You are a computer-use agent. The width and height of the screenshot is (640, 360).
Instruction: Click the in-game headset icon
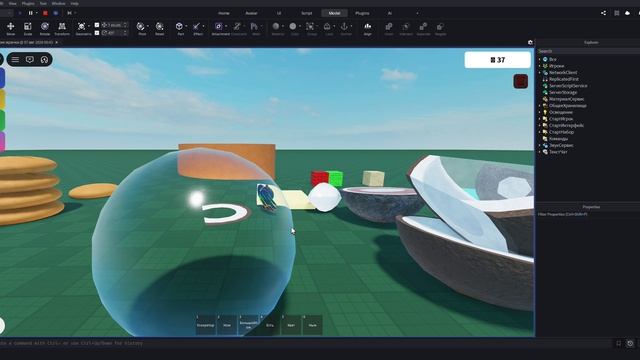coord(44,60)
